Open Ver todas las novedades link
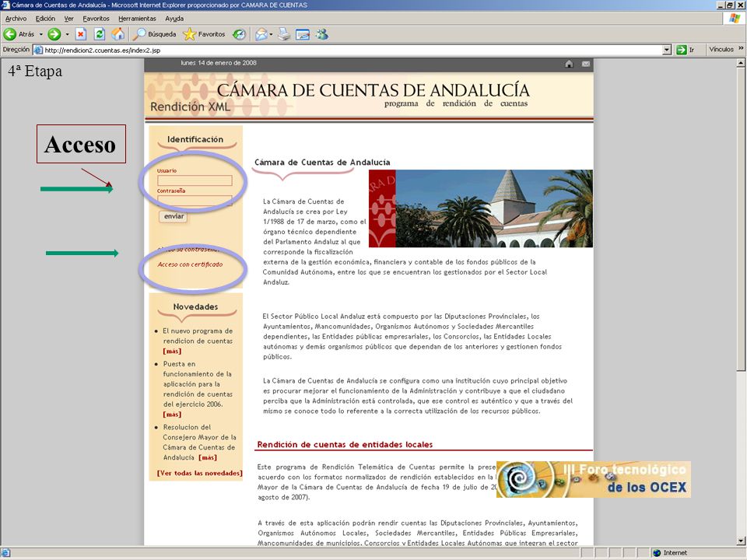The height and width of the screenshot is (560, 747). point(200,473)
